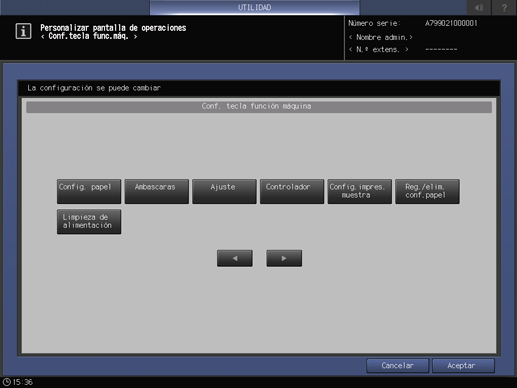Click the Conf.tecla func.máq. breadcrumb text

click(89, 36)
